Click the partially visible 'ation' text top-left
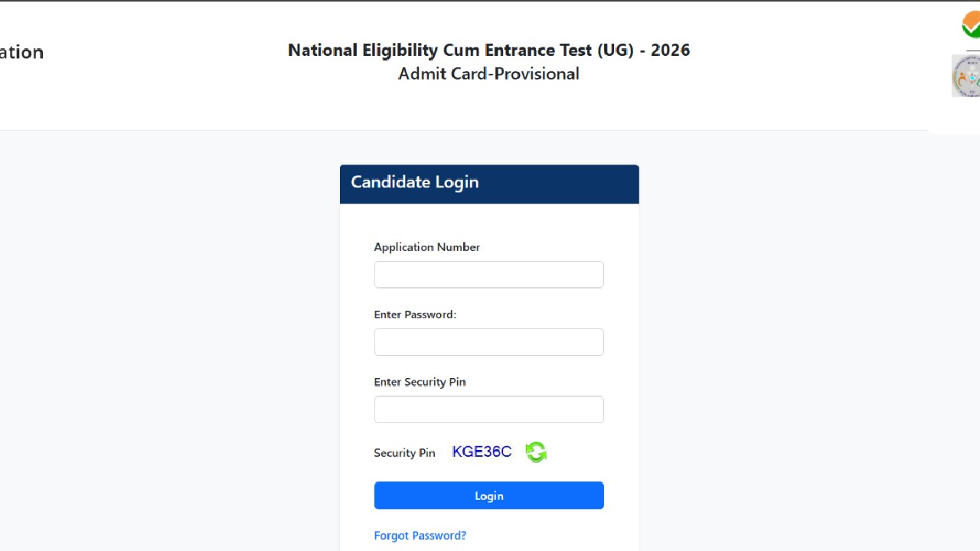This screenshot has height=551, width=980. 21,52
